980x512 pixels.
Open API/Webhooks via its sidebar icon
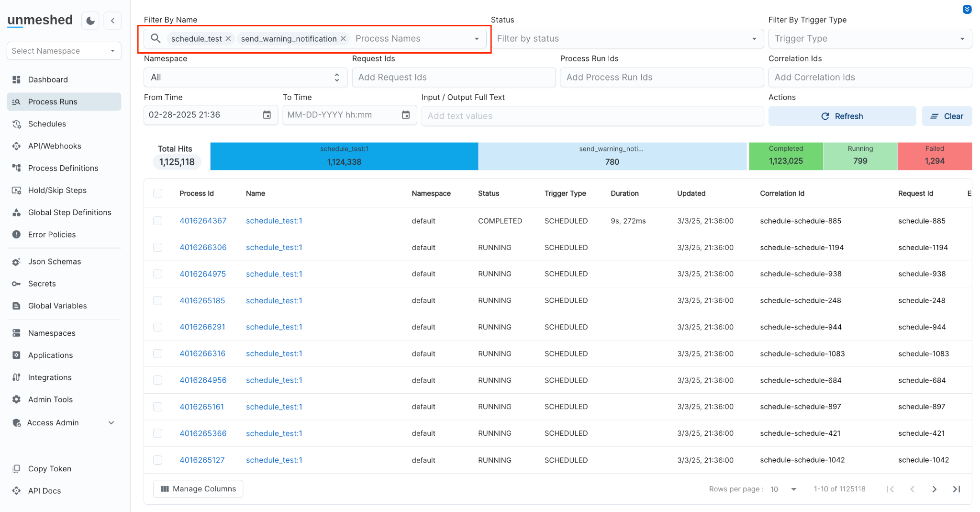[16, 146]
